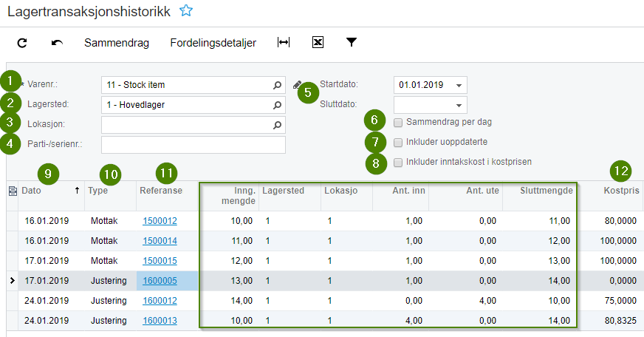Click the undo arrow icon
The height and width of the screenshot is (337, 644).
[57, 43]
